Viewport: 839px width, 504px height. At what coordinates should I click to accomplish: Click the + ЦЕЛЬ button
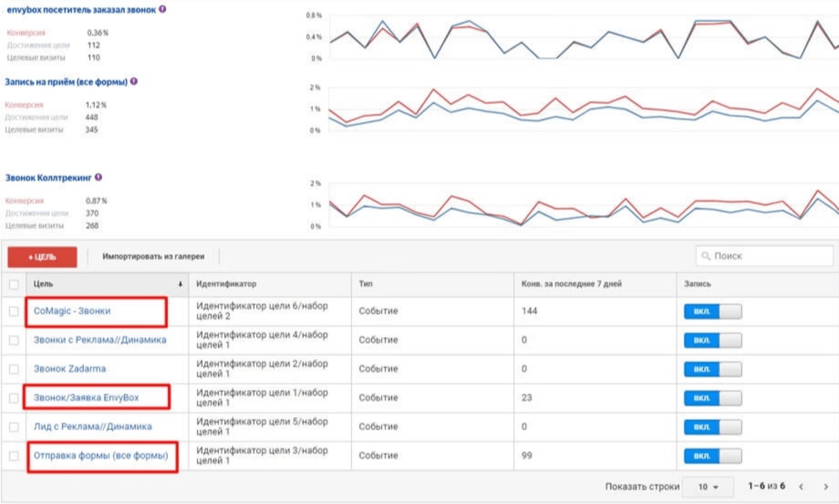(x=42, y=257)
